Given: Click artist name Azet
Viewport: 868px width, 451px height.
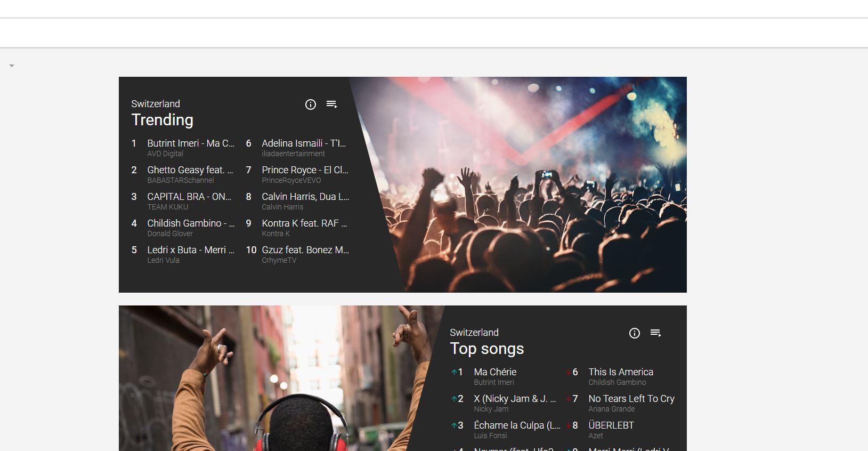Looking at the screenshot, I should [596, 436].
